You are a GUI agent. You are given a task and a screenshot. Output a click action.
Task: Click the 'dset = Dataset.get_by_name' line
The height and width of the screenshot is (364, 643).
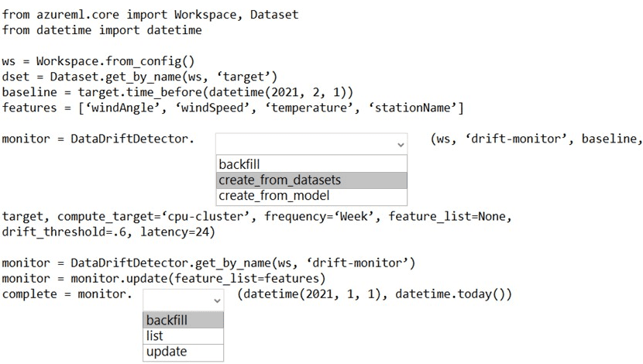coord(139,77)
